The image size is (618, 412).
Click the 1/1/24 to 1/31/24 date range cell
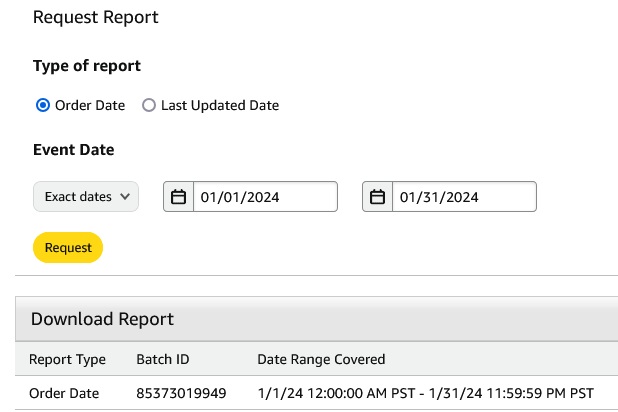click(x=426, y=393)
